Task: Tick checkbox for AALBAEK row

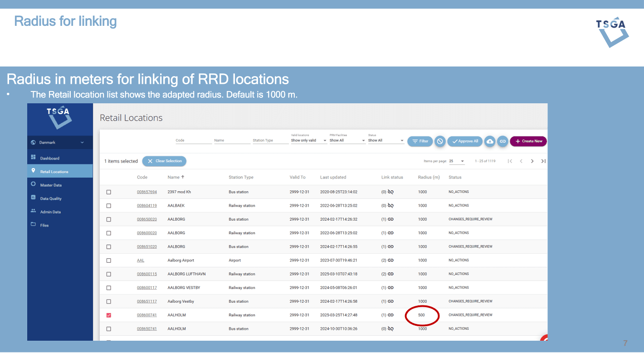Action: pyautogui.click(x=108, y=206)
